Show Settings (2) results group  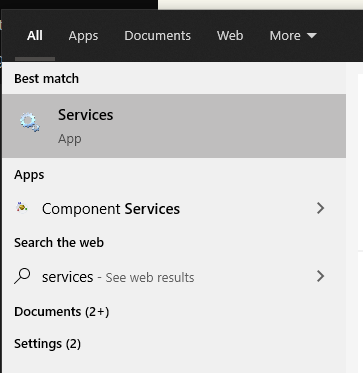tap(47, 344)
